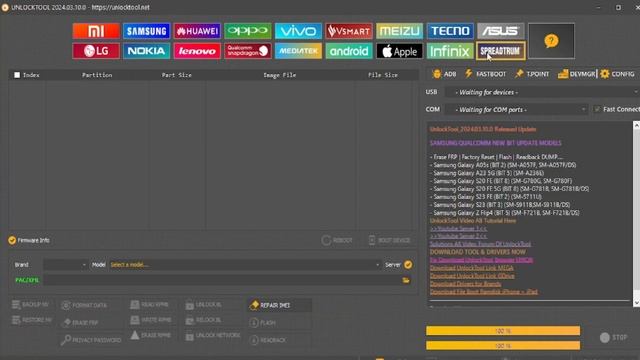640x360 pixels.
Task: Select the Meizu brand logo
Action: tap(400, 31)
